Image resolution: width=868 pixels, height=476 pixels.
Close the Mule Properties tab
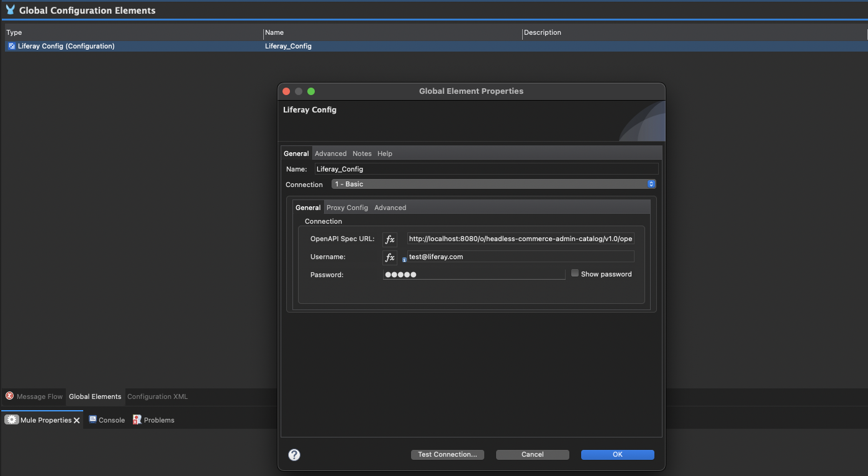click(x=77, y=421)
